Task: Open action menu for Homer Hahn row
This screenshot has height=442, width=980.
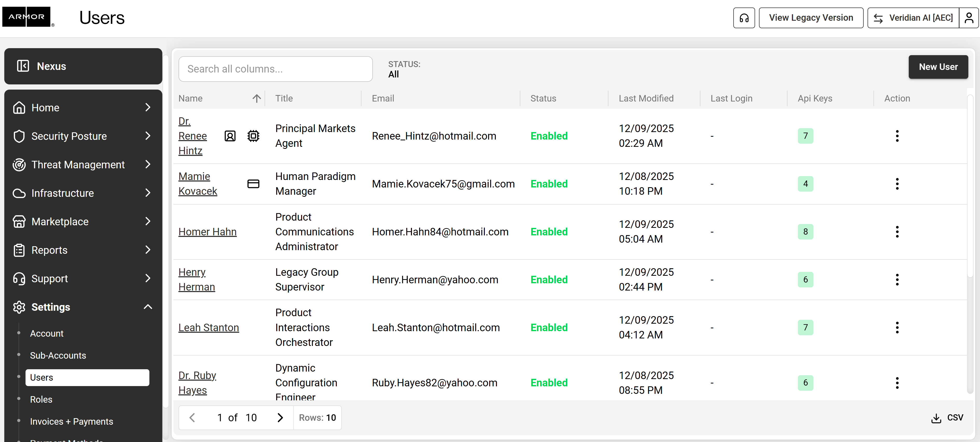Action: click(x=897, y=232)
